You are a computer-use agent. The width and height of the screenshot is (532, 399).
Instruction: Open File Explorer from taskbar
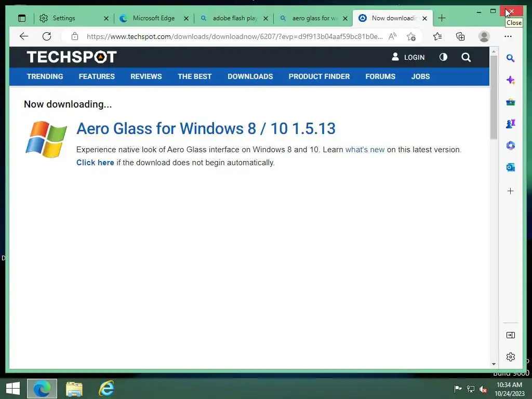pos(74,389)
